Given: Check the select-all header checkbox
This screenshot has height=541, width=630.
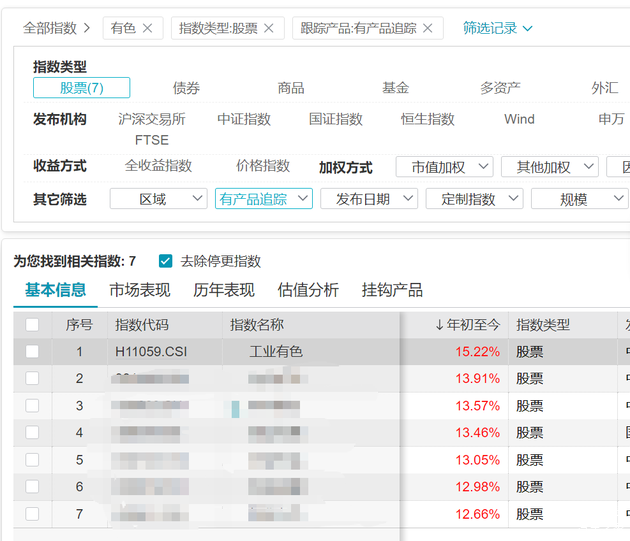Looking at the screenshot, I should 33,325.
